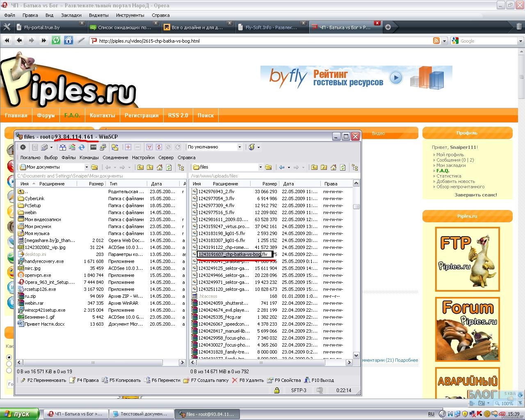Viewport: 525px width, 420px height.
Task: Open WinSCP Сервер menu
Action: pos(166,157)
